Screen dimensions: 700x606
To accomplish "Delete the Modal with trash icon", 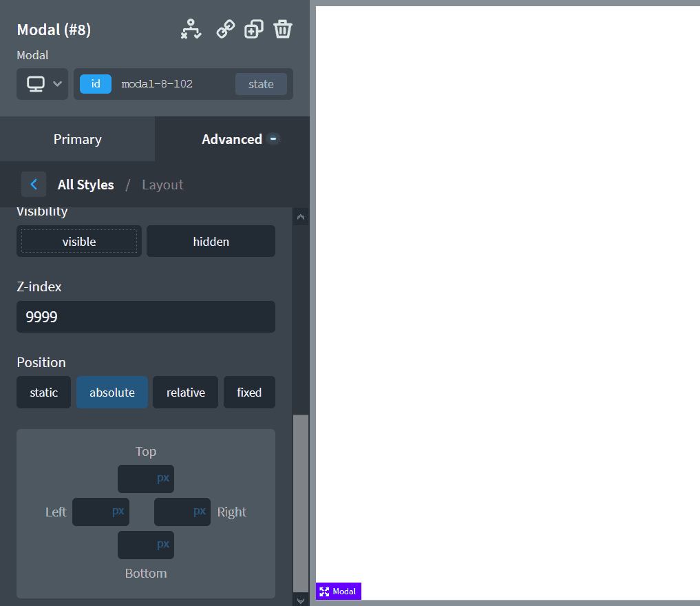I will click(x=283, y=29).
